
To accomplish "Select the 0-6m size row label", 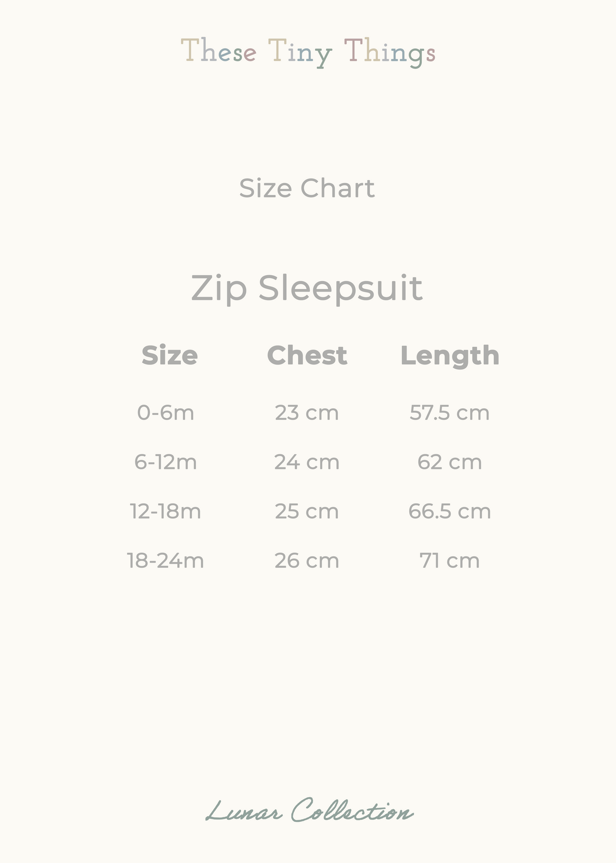I will 166,413.
